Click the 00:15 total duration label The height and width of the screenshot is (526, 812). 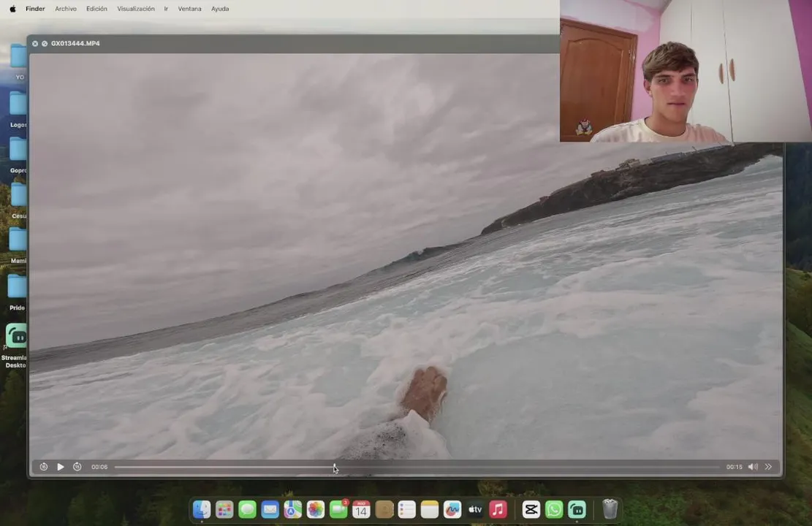coord(734,467)
